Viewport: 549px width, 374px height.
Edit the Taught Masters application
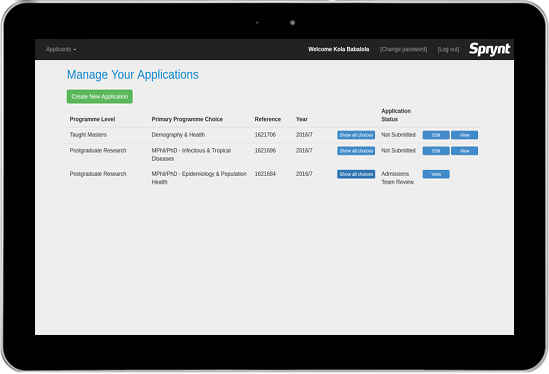(436, 135)
